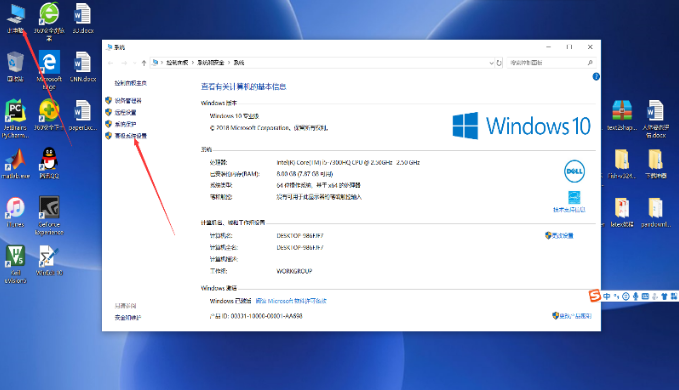
Task: Launch the JetBrains PyCharm shortcut
Action: pyautogui.click(x=15, y=118)
